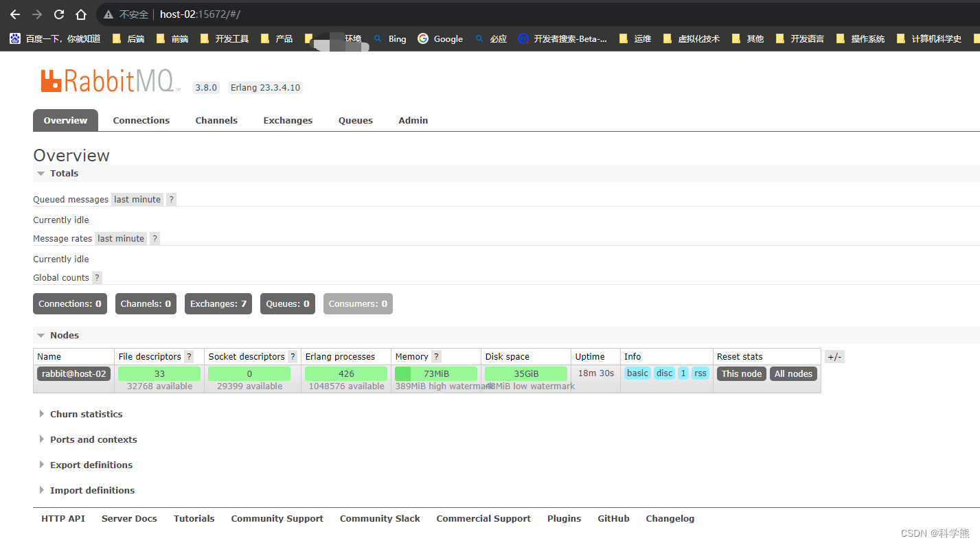The width and height of the screenshot is (980, 545).
Task: Go to the browser home icon
Action: pos(81,14)
